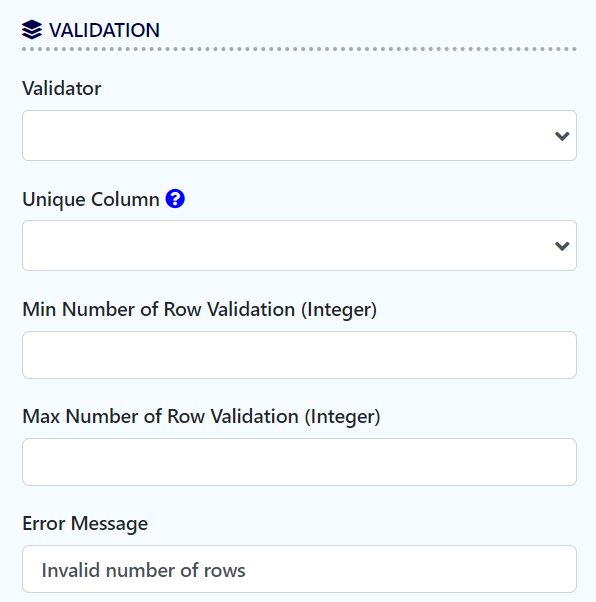This screenshot has width=596, height=602.
Task: Focus the Max Number of Row Validation field
Action: pos(299,462)
